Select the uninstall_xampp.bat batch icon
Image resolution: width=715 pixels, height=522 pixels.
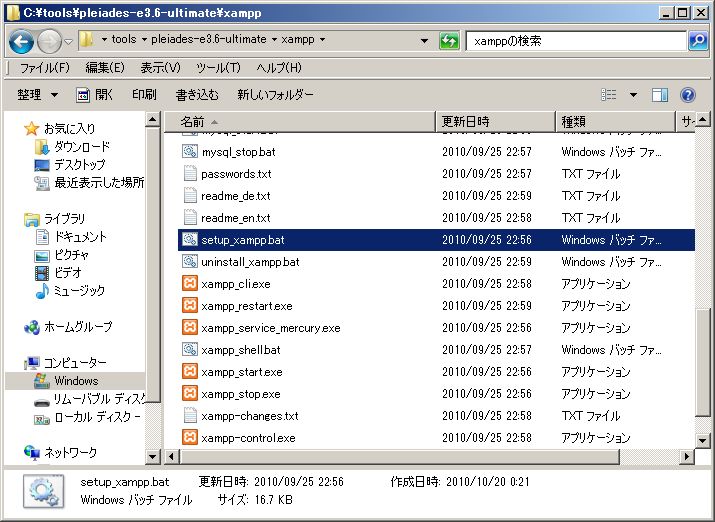pyautogui.click(x=190, y=262)
